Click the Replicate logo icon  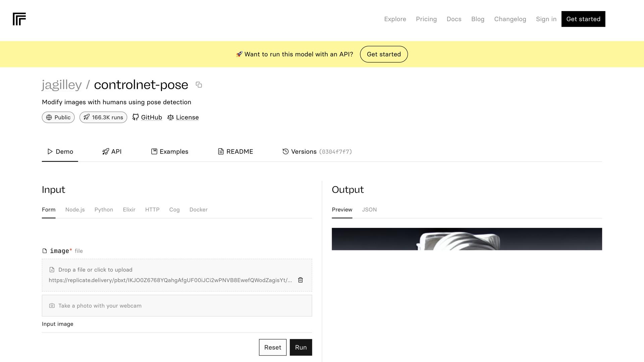tap(19, 19)
